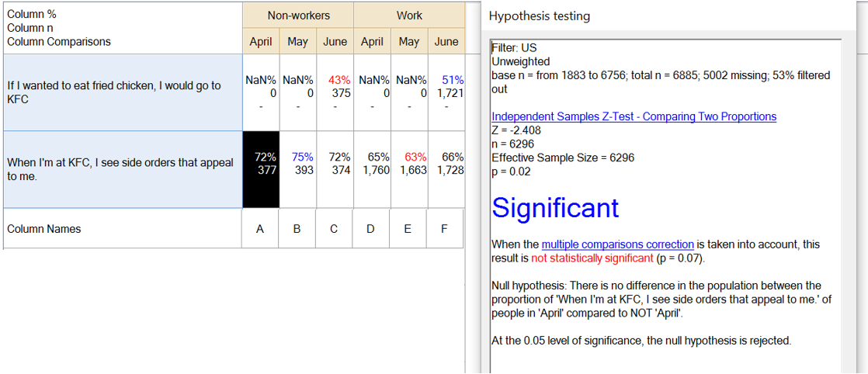
Task: Click column name D
Action: coord(371,228)
